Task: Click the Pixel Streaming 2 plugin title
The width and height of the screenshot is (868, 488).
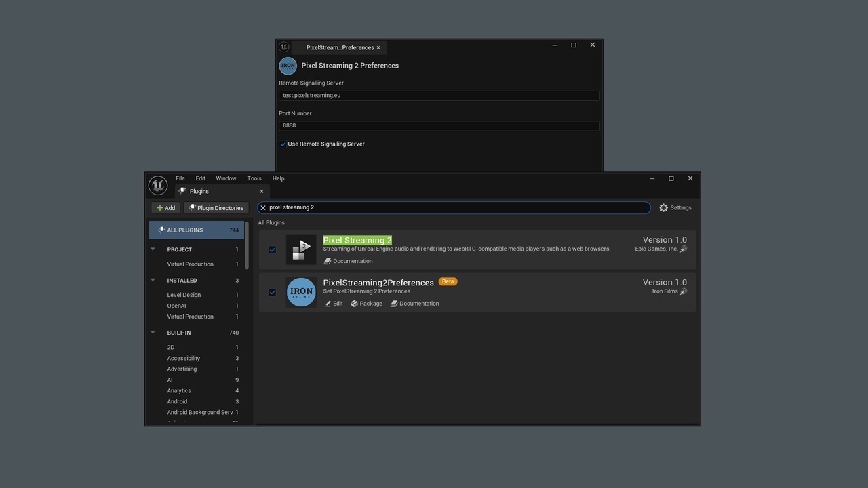Action: click(357, 240)
